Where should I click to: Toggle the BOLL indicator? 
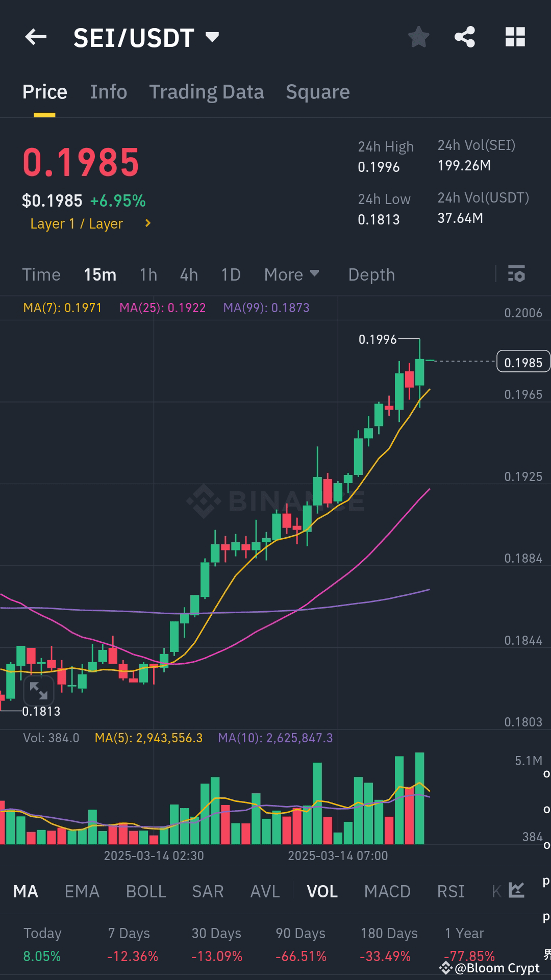click(x=146, y=891)
